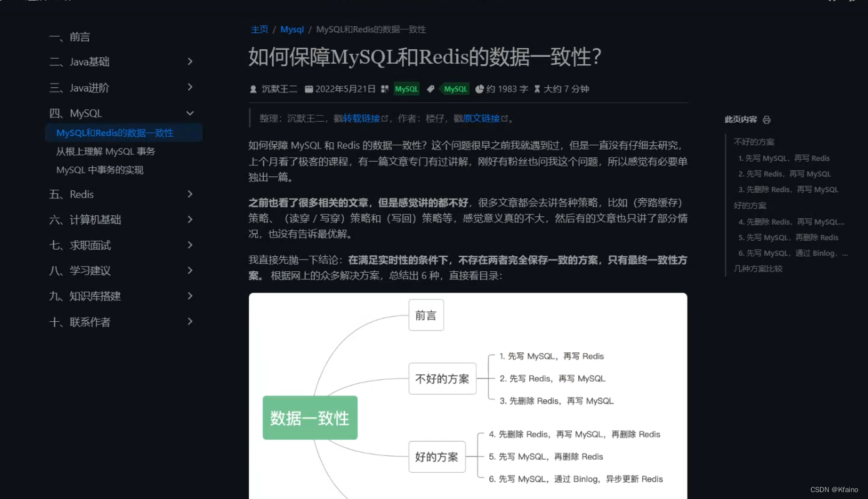Viewport: 868px width, 499px height.
Task: Select 九、知识库搭建 sidebar label
Action: (85, 296)
